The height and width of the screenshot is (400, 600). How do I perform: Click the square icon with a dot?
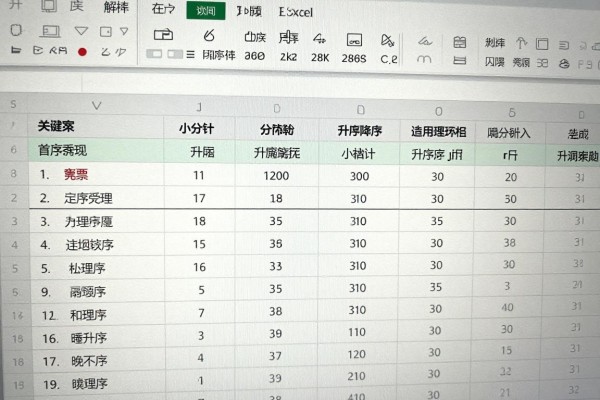106,32
